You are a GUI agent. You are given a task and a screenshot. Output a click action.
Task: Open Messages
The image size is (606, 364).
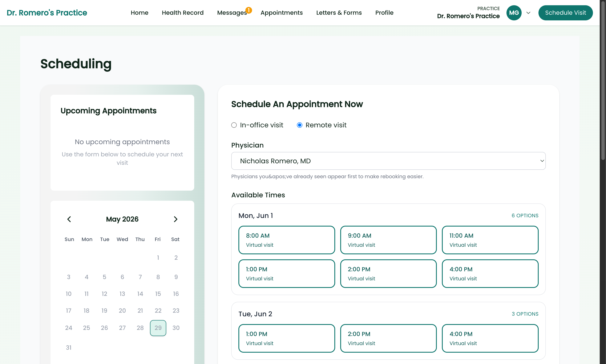pos(232,13)
